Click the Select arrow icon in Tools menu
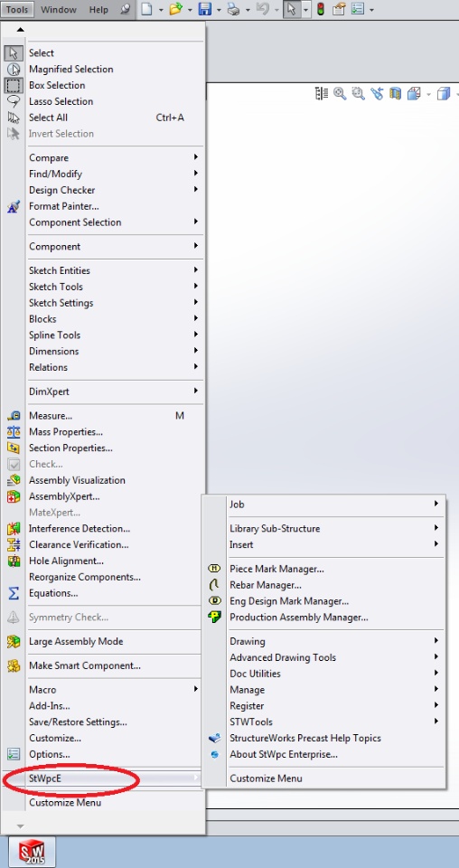459x868 pixels. 14,53
